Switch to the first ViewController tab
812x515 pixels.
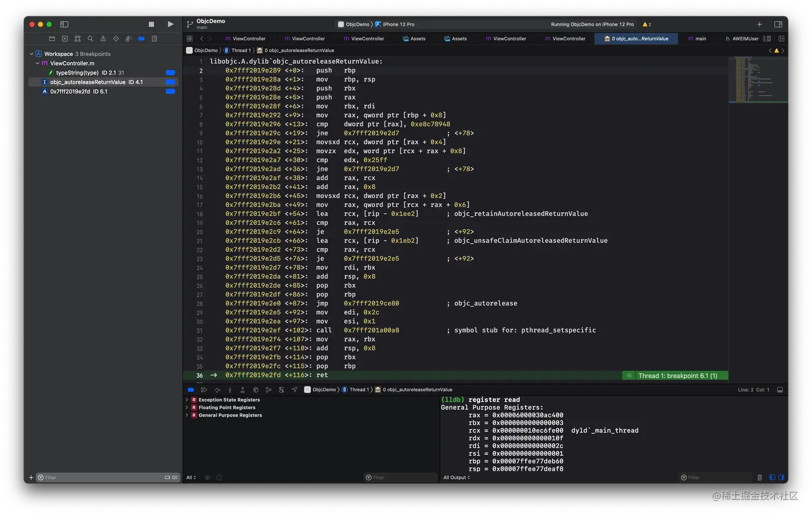245,39
